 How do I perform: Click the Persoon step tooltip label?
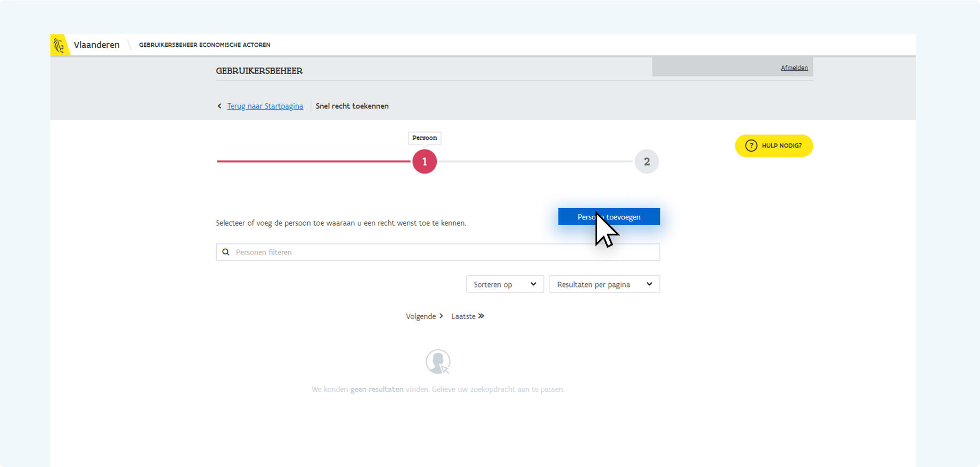[x=424, y=138]
